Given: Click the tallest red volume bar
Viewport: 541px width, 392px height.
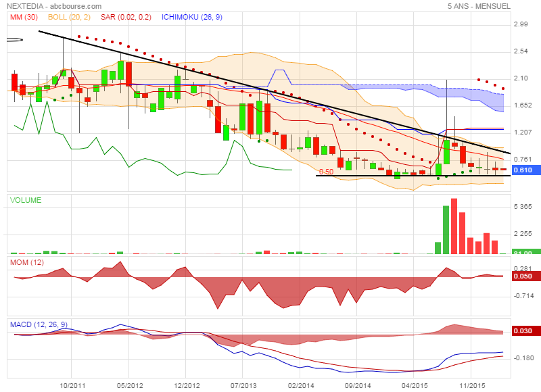Looking at the screenshot, I should click(x=454, y=226).
